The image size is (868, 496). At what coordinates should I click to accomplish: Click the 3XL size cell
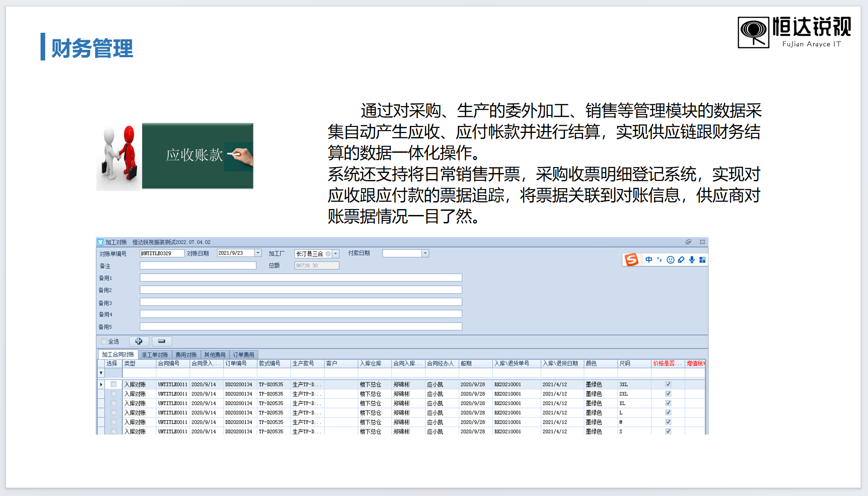click(x=634, y=384)
